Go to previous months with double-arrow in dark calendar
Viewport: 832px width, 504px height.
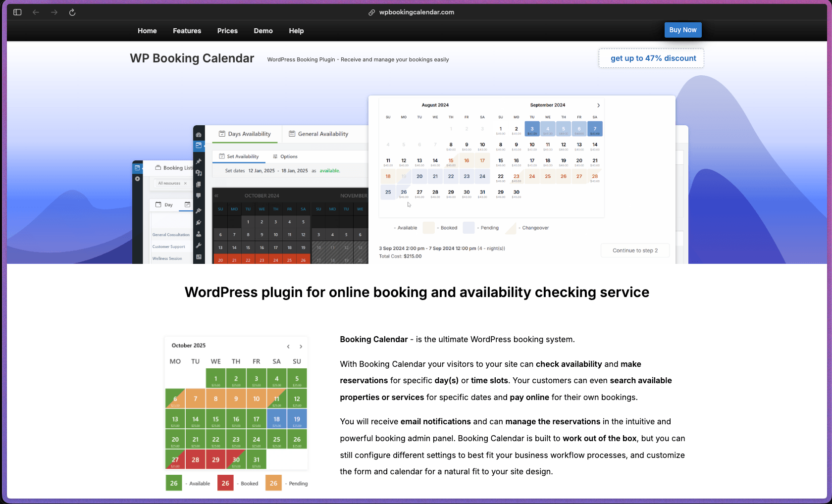point(216,196)
